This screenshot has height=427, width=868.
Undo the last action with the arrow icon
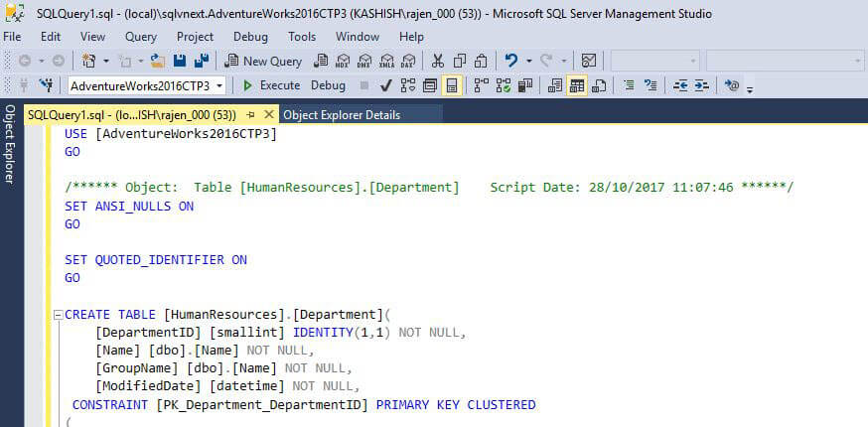point(510,61)
